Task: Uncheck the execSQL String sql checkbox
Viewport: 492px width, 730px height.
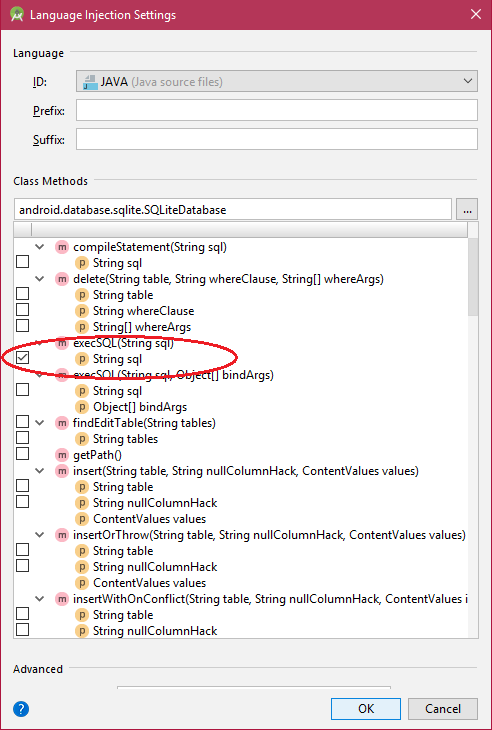Action: 22,358
